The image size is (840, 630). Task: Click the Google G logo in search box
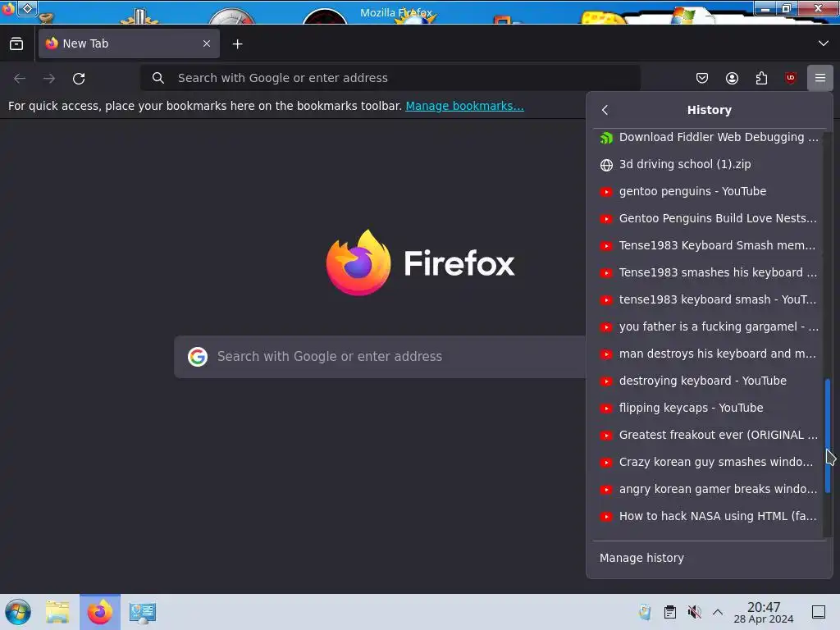(x=198, y=357)
